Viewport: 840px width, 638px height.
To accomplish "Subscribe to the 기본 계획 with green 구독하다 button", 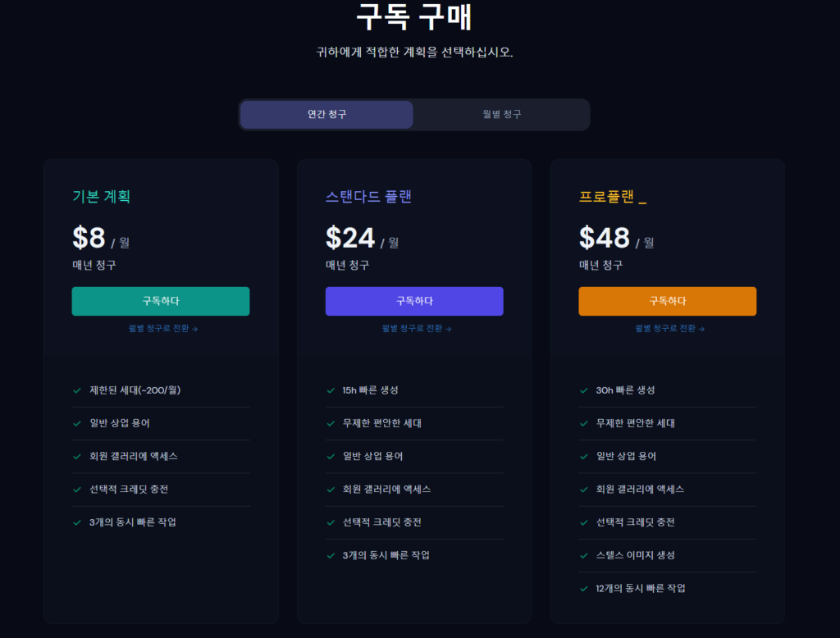I will (161, 301).
